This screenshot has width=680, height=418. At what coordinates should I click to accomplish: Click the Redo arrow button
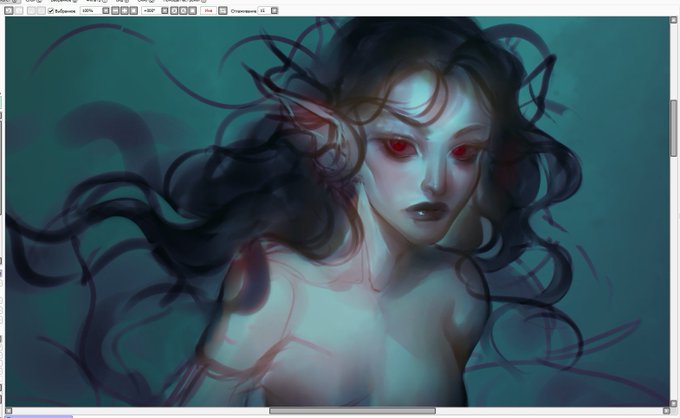click(19, 11)
